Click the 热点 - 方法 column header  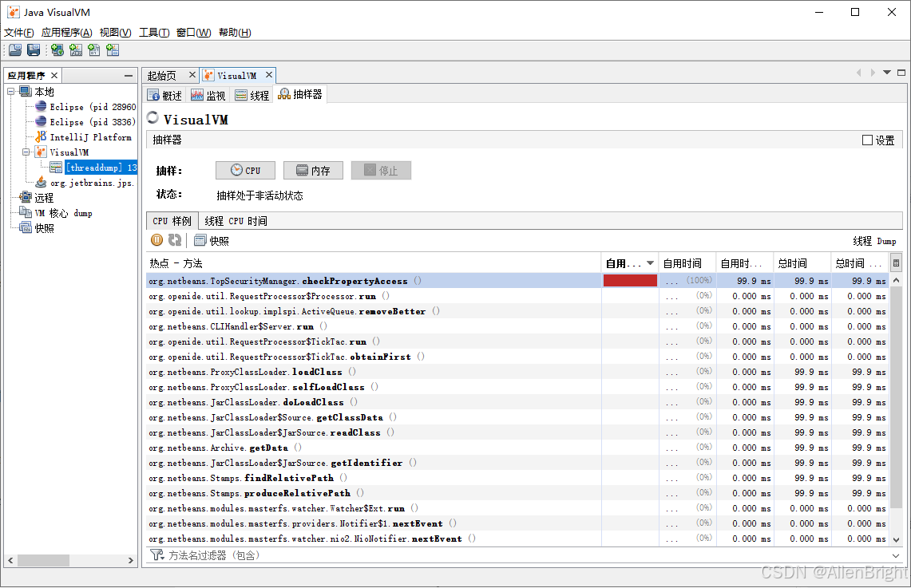[374, 263]
